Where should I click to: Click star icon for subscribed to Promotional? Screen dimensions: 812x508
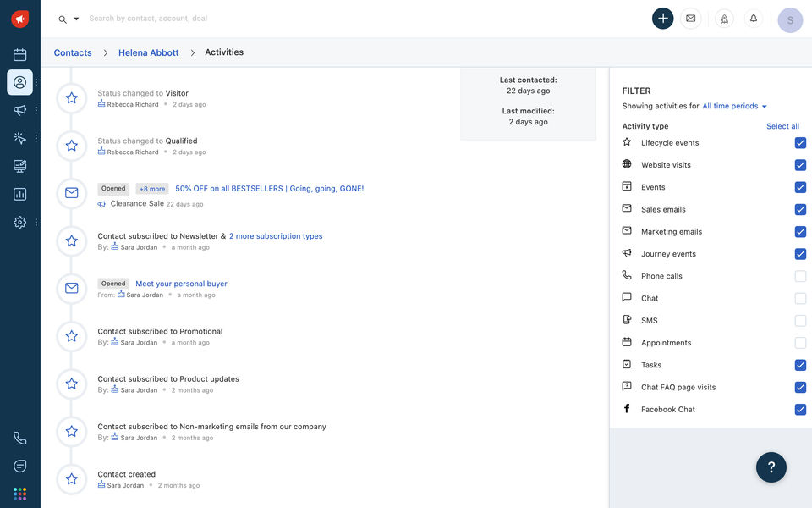tap(71, 336)
